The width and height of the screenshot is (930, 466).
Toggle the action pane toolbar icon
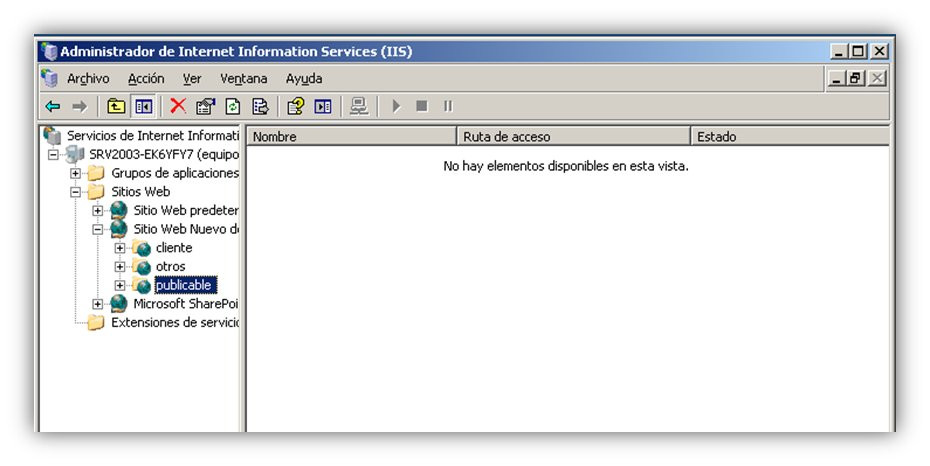(x=323, y=107)
